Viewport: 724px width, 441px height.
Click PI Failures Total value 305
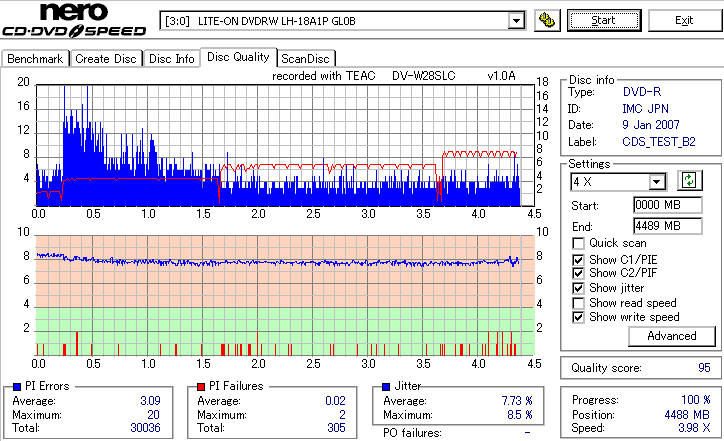click(337, 428)
